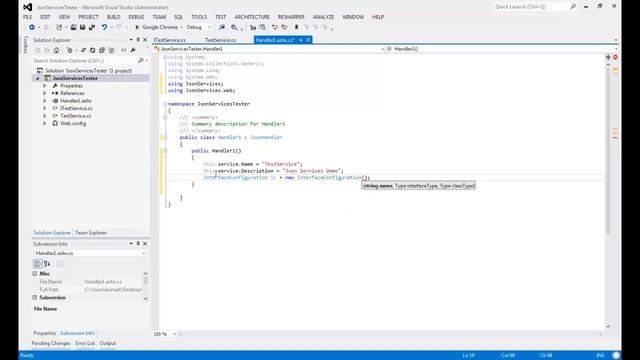Image resolution: width=640 pixels, height=360 pixels.
Task: Close the Handler1.ashx.cs editor tab
Action: pyautogui.click(x=308, y=40)
